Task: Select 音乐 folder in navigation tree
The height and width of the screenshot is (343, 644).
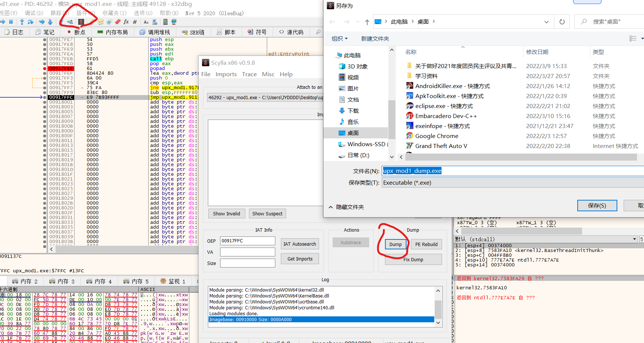Action: point(349,122)
